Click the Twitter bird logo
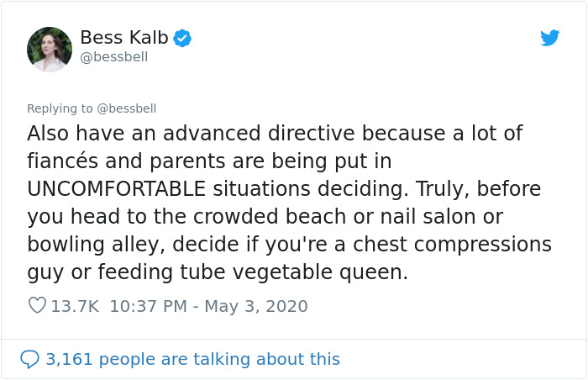 [549, 38]
